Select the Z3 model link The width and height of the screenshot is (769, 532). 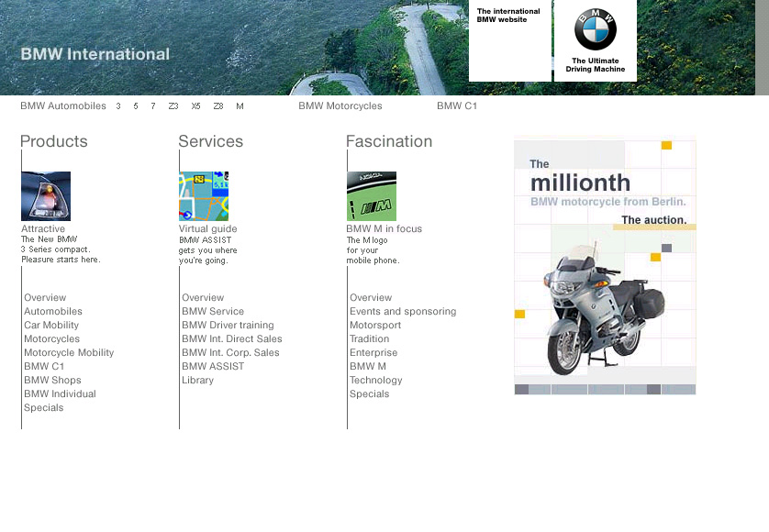pos(173,106)
